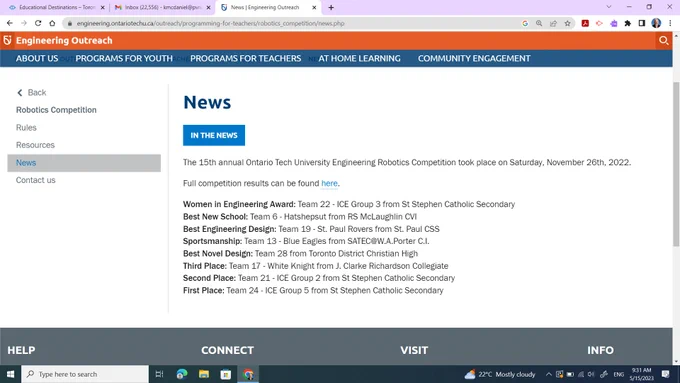Open the network signal tray icon
The image size is (680, 383).
tap(581, 374)
